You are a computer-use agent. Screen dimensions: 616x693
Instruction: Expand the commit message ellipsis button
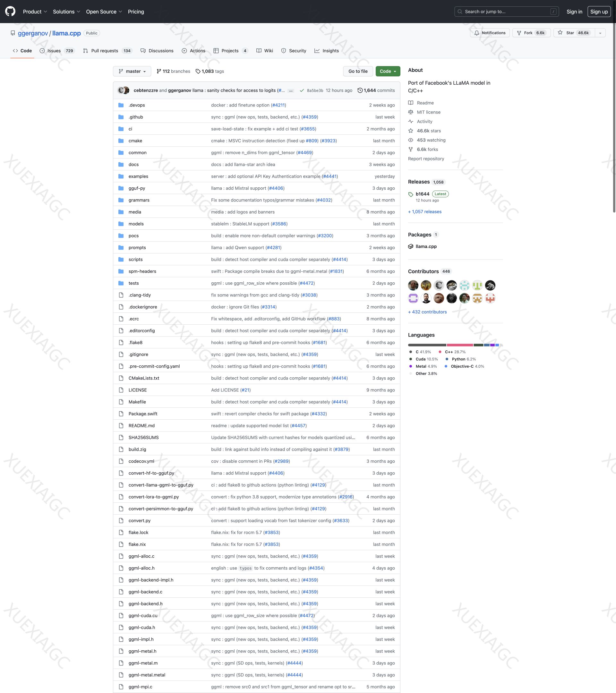pos(291,90)
